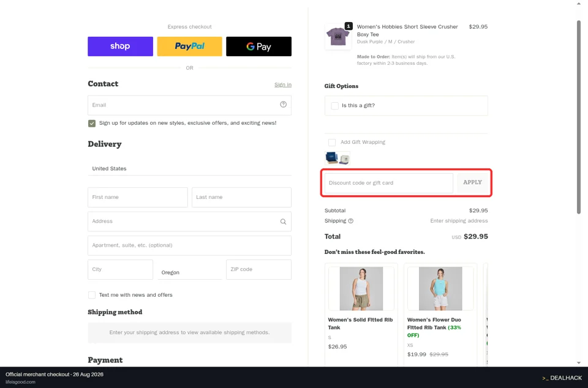Select the Apartment, suite optional field
The width and height of the screenshot is (588, 388).
(x=189, y=245)
